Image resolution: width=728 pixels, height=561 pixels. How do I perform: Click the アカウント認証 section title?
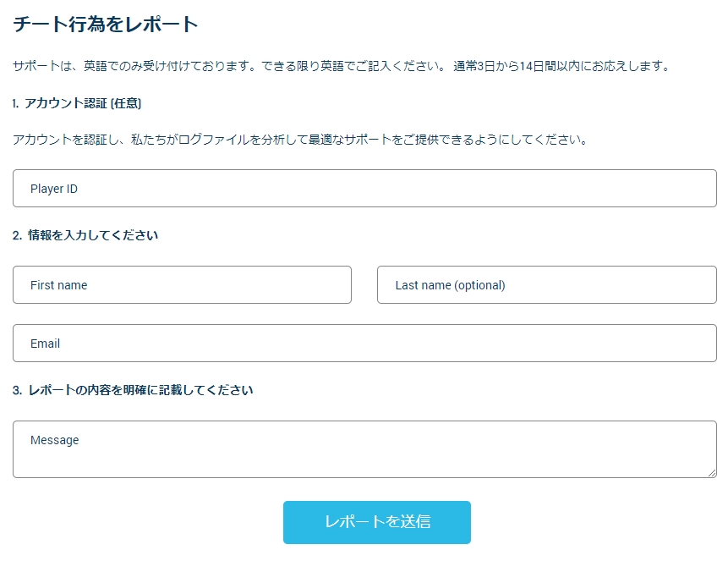(66, 103)
